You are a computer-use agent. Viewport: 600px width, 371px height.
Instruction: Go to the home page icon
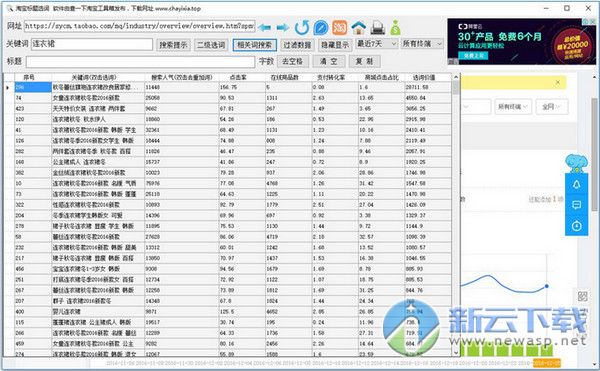click(359, 28)
